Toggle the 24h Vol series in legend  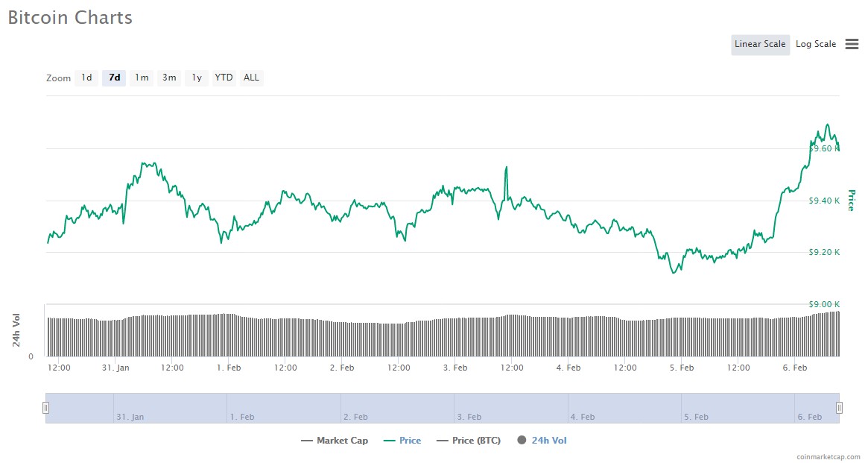click(x=542, y=441)
